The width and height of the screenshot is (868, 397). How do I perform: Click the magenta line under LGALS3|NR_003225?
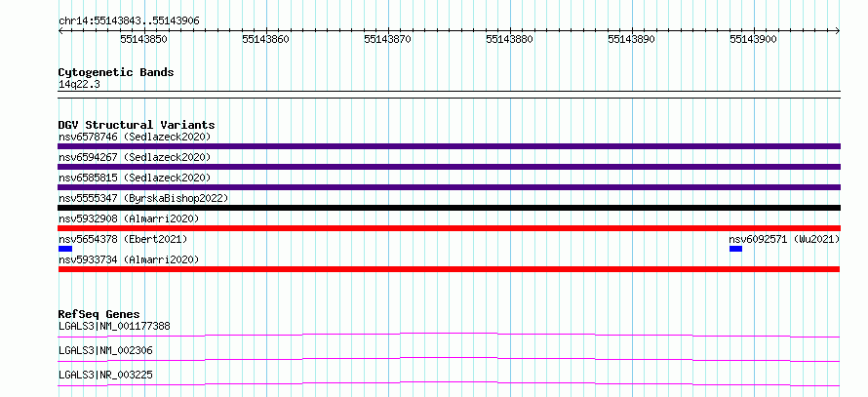click(449, 383)
